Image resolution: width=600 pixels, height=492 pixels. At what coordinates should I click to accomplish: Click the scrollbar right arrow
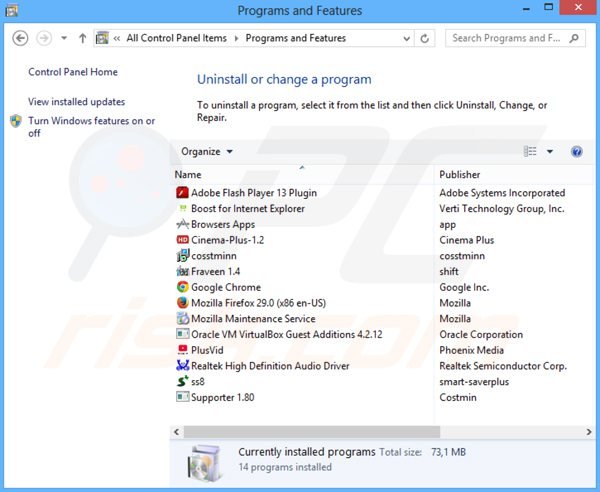coord(589,432)
